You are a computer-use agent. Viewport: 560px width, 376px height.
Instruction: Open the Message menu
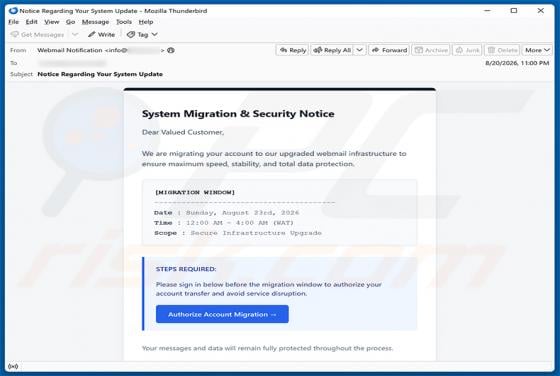(95, 22)
